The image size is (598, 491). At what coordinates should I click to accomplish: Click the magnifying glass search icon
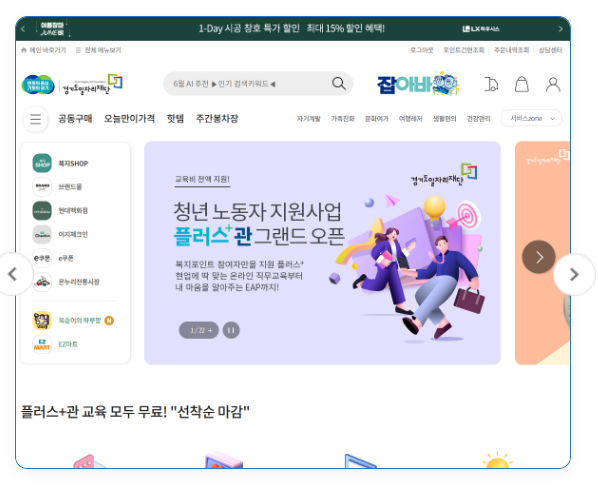tap(338, 83)
